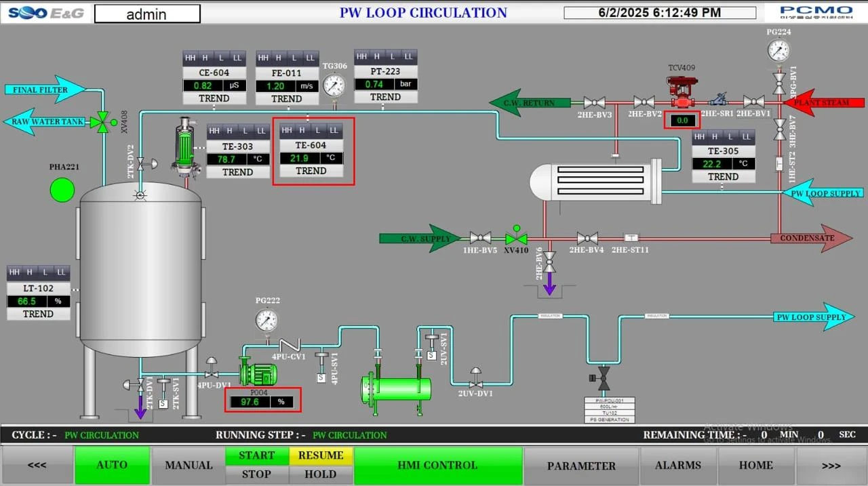Image resolution: width=868 pixels, height=486 pixels.
Task: Click the P004 circulation pump icon
Action: (x=258, y=374)
